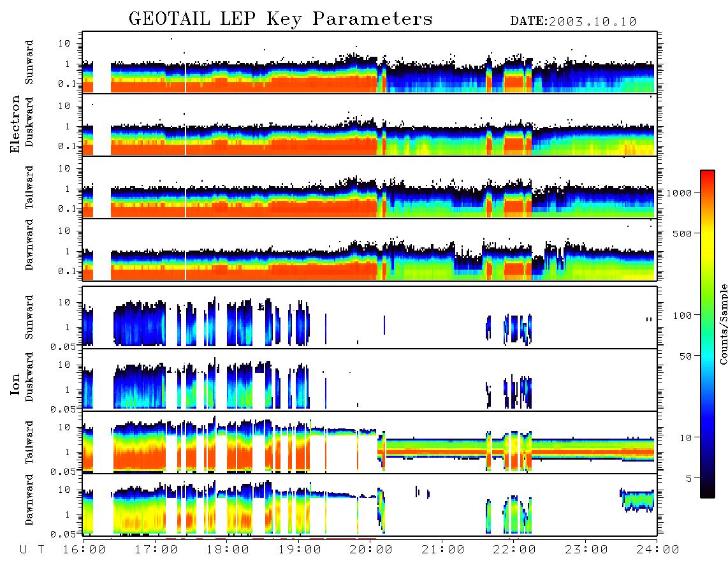This screenshot has height=561, width=728.
Task: Click the 0.05 tick of Ion Sunward panel
Action: point(63,347)
